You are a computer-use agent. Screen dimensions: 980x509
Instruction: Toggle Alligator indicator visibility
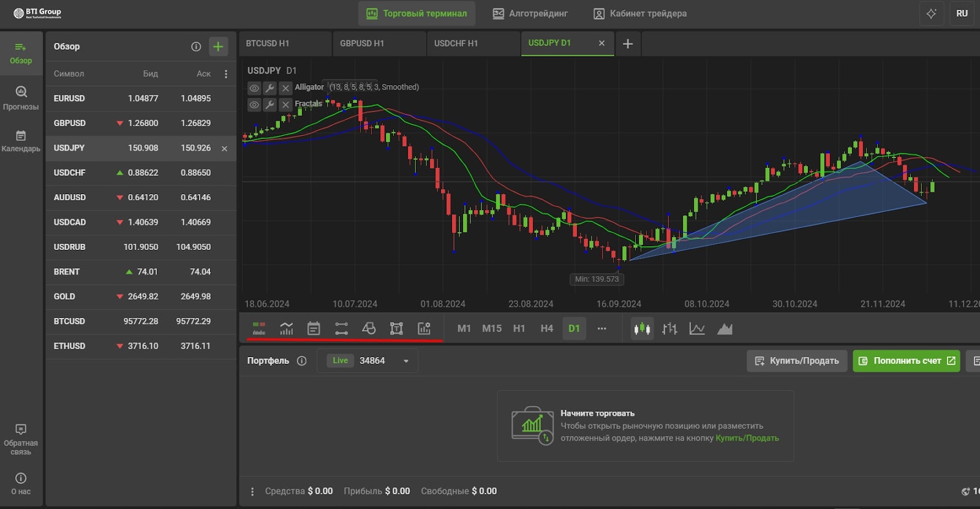click(254, 88)
